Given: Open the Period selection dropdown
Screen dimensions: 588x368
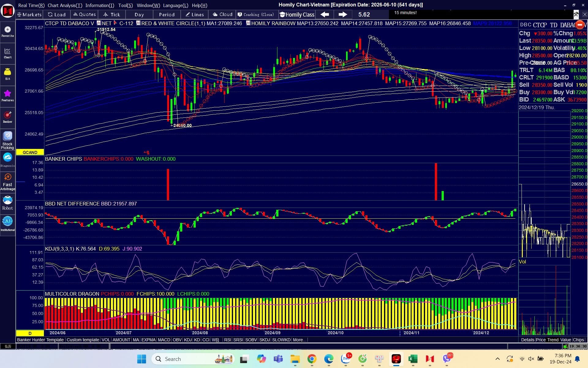Looking at the screenshot, I should click(167, 14).
